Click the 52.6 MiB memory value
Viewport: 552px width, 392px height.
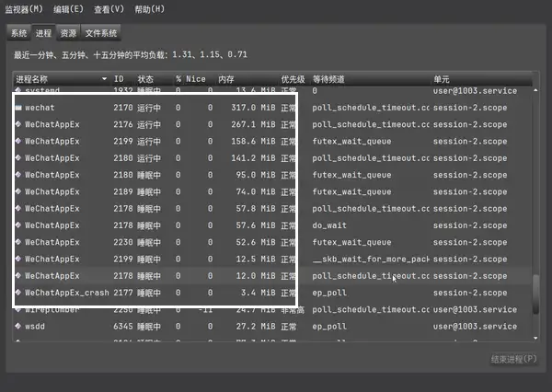(x=256, y=242)
